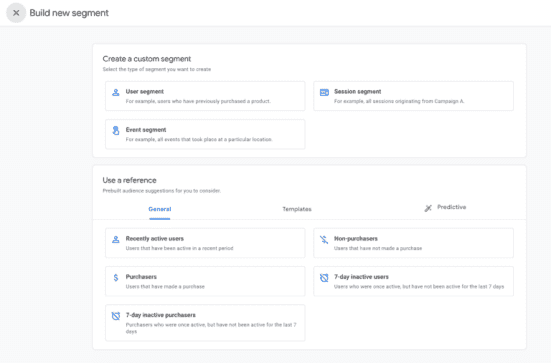Click 'Users that have not made a purchase' text

coord(378,248)
